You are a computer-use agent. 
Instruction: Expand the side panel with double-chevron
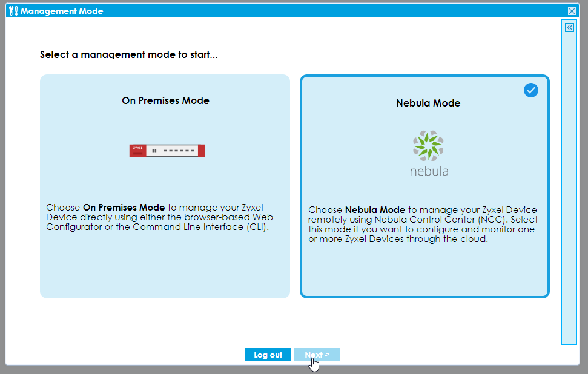pyautogui.click(x=569, y=28)
